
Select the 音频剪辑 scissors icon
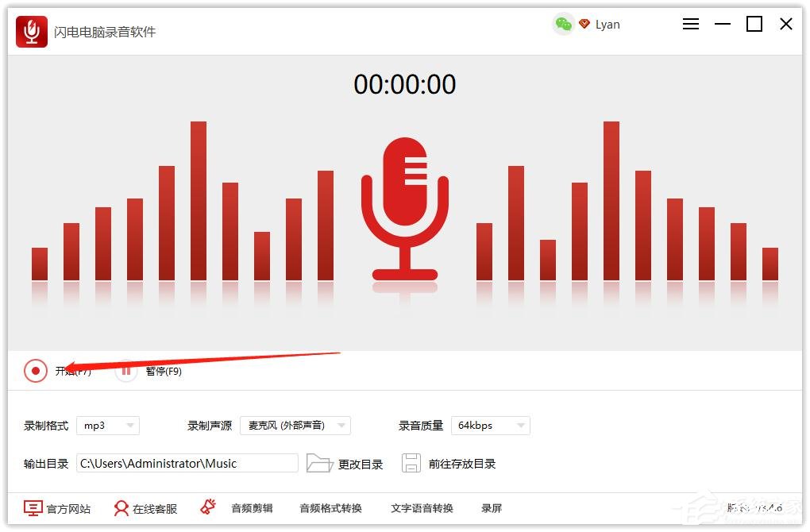pos(208,506)
